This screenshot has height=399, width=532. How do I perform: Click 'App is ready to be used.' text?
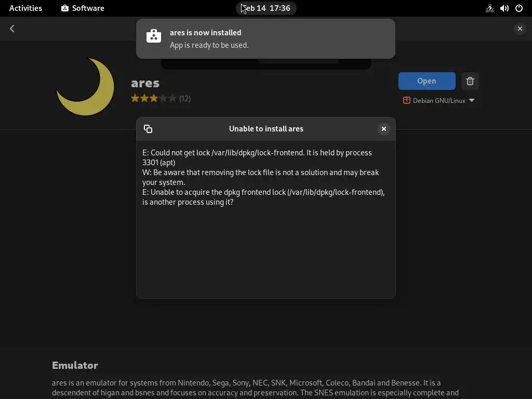[x=209, y=45]
